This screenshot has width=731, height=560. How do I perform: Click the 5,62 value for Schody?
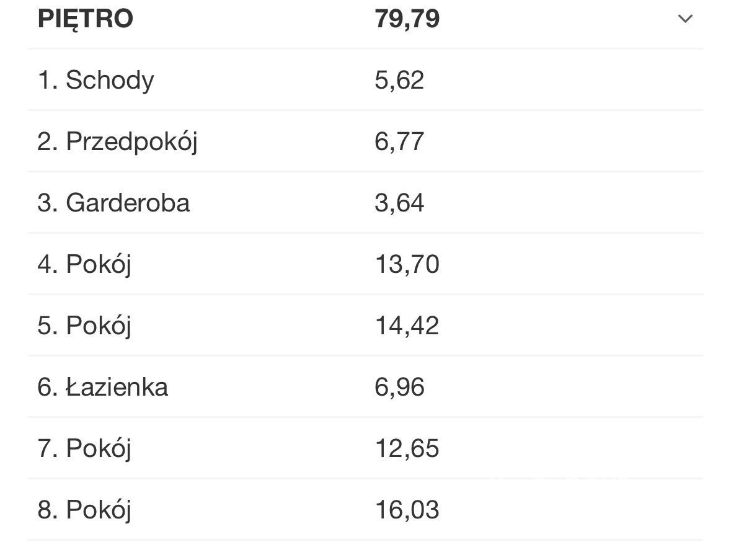(x=399, y=81)
